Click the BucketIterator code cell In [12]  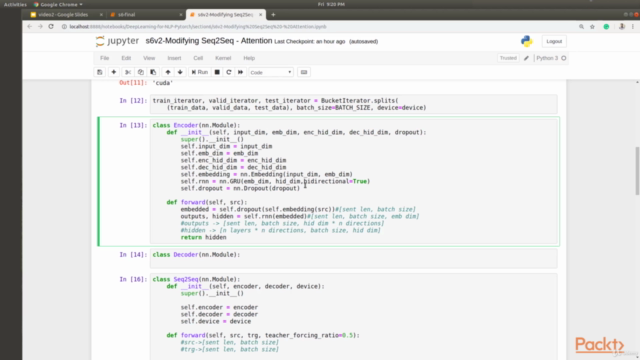pos(353,104)
